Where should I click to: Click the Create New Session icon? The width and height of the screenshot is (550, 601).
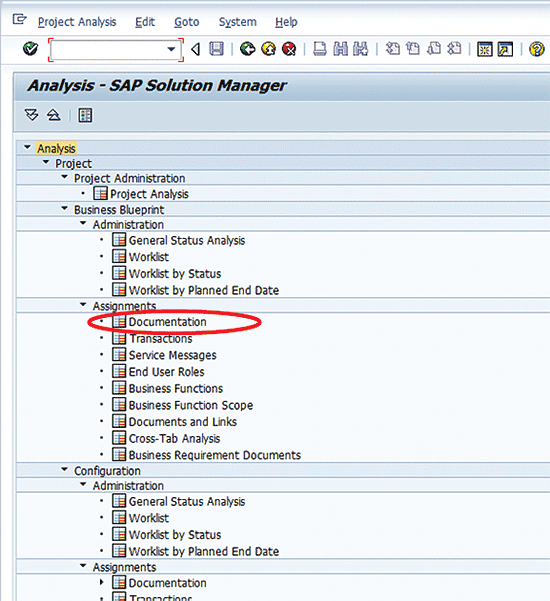pos(485,49)
